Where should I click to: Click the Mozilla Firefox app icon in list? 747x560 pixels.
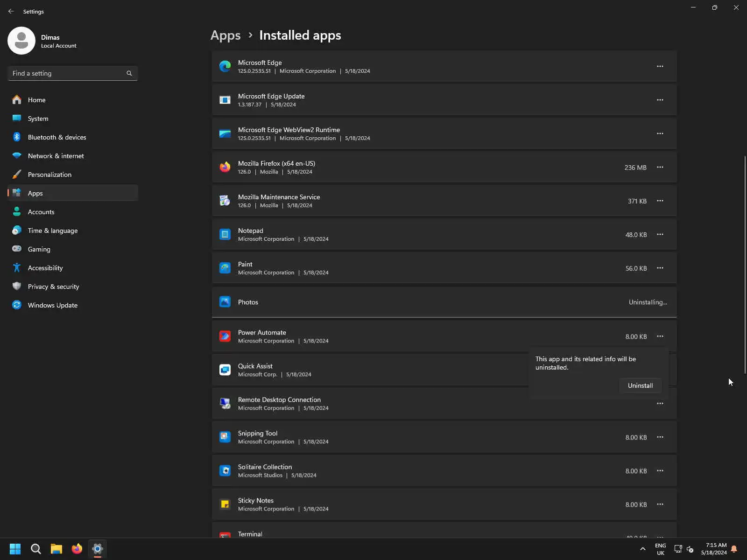coord(225,167)
